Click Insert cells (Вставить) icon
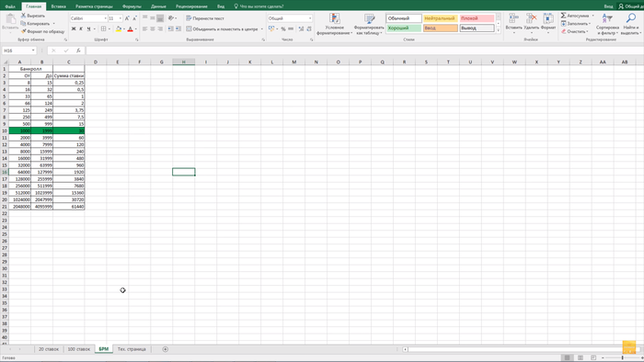This screenshot has width=644, height=362. coord(513,18)
